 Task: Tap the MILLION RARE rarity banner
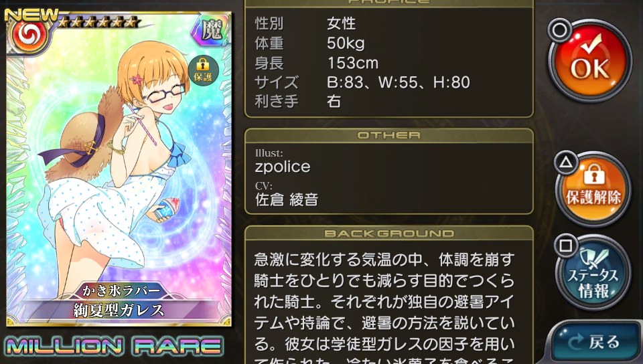[114, 347]
